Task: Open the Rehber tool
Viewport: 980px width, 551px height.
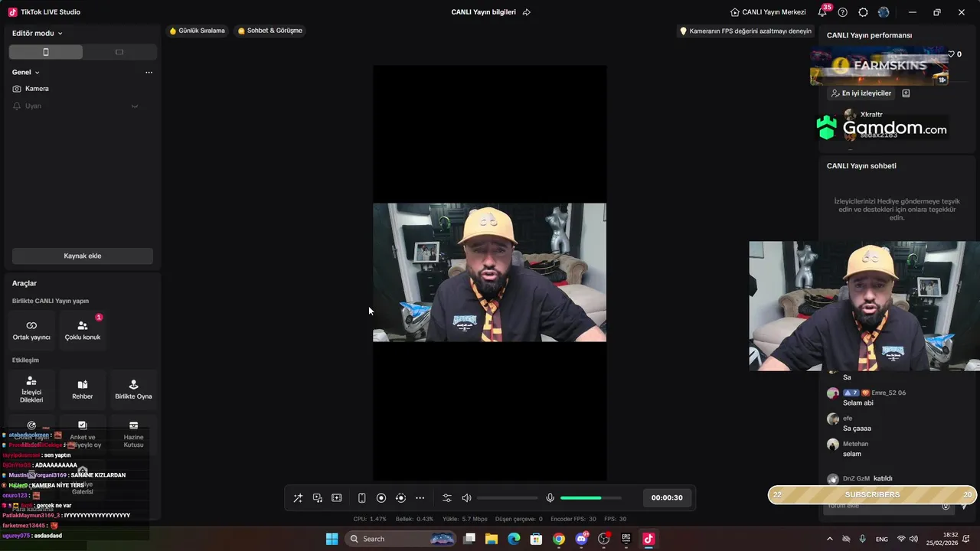Action: tap(83, 390)
